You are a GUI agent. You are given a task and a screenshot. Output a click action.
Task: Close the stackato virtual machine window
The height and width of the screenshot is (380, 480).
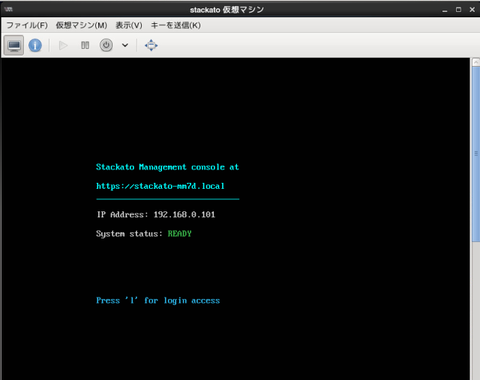pos(472,10)
